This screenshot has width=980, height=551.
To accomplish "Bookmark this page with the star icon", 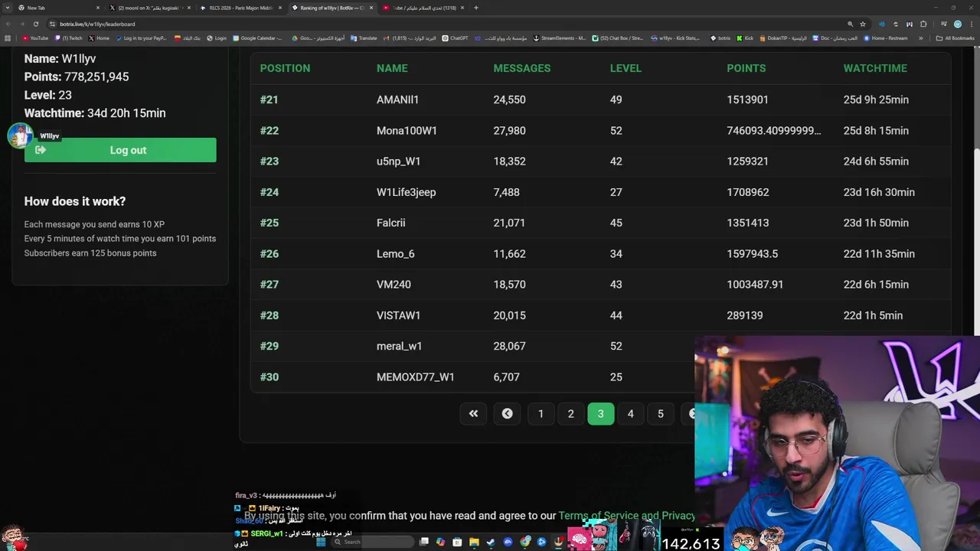I will click(863, 24).
